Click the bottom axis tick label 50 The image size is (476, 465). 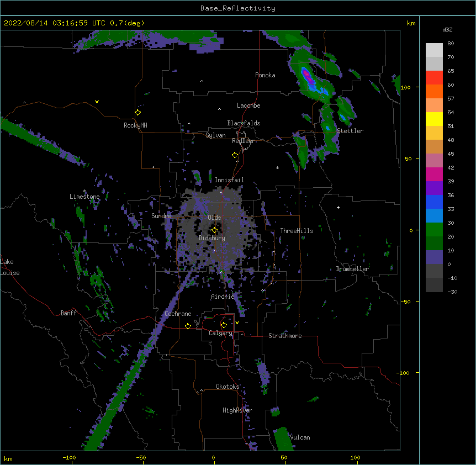284,457
